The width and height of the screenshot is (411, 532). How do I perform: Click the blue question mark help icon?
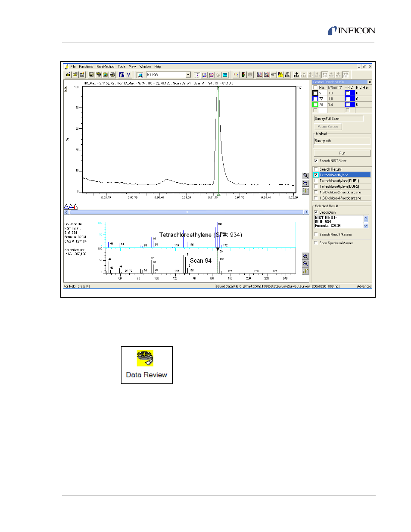coord(128,75)
